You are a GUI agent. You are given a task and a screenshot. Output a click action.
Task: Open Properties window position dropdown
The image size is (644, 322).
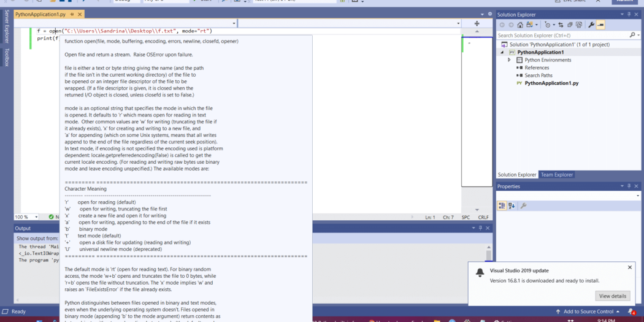click(x=623, y=186)
